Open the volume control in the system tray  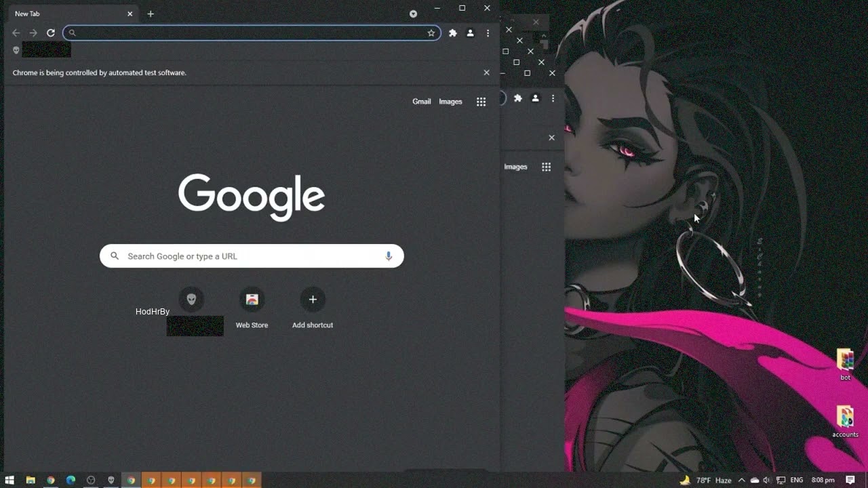point(767,481)
